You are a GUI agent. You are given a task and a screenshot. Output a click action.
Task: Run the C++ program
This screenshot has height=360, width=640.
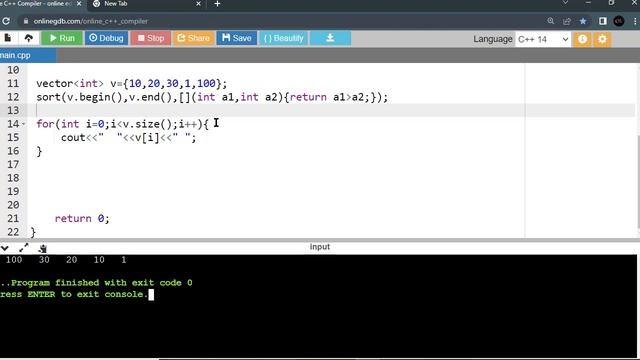[62, 38]
